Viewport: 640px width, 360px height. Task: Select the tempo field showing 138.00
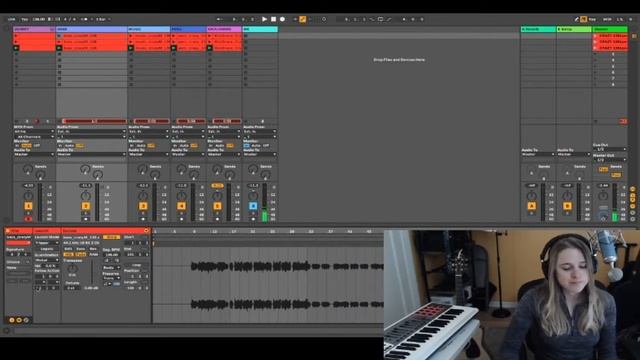(x=39, y=19)
